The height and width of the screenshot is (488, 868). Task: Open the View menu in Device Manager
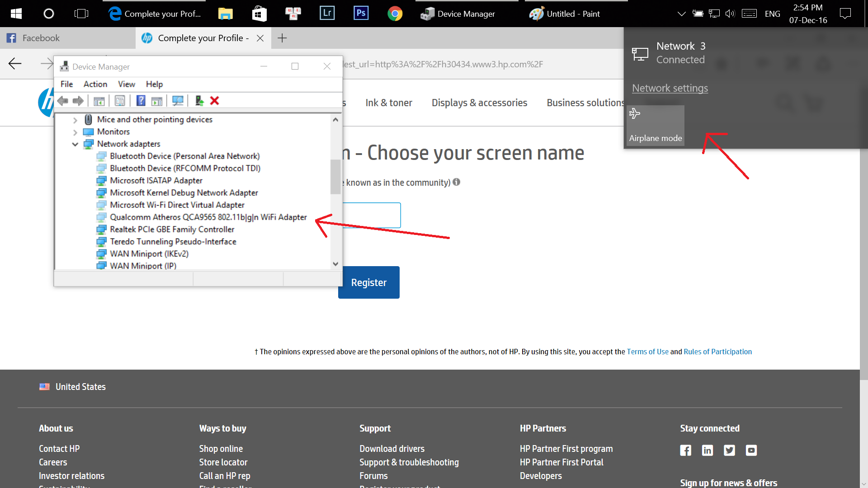click(126, 84)
